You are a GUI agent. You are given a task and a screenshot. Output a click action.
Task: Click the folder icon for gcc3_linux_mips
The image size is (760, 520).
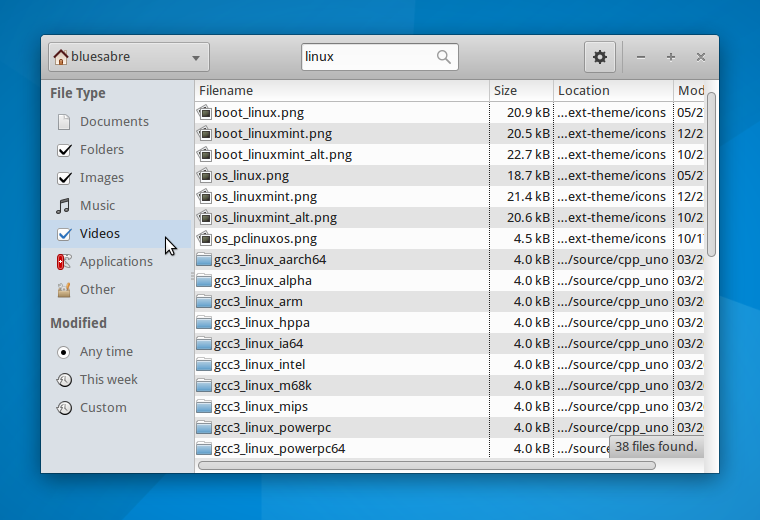tap(205, 407)
